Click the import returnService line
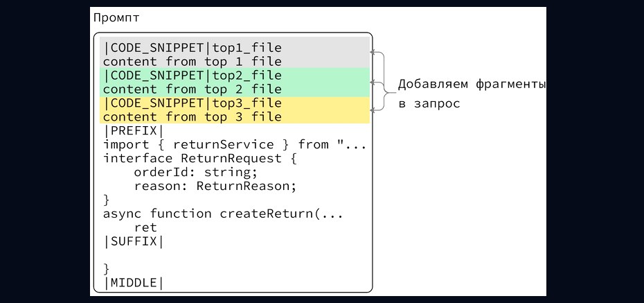644x303 pixels. (235, 145)
